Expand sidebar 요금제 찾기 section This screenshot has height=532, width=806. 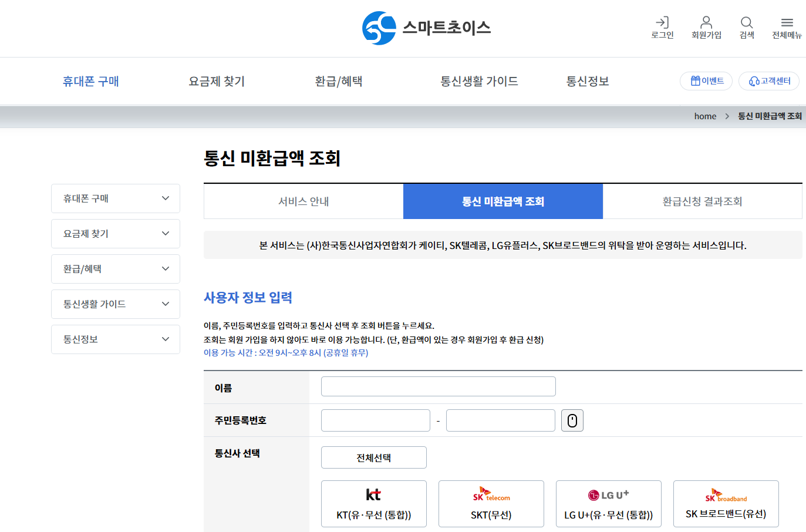pyautogui.click(x=116, y=234)
